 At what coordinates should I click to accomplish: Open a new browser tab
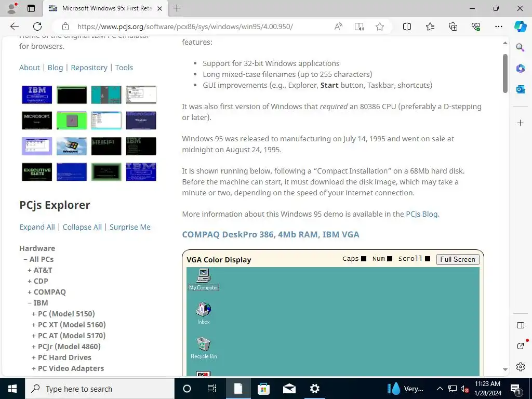pyautogui.click(x=177, y=8)
